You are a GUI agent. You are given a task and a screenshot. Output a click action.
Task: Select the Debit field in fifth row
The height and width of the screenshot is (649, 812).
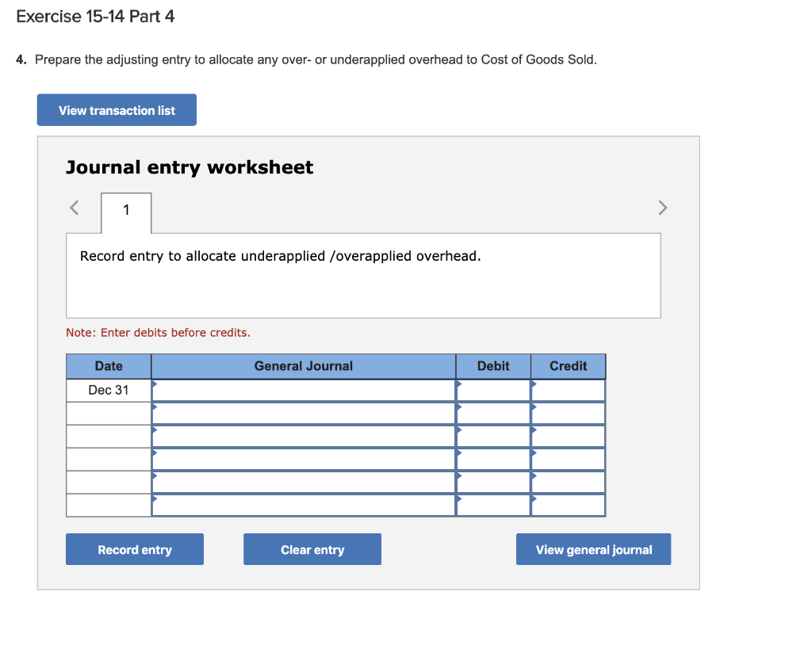493,482
